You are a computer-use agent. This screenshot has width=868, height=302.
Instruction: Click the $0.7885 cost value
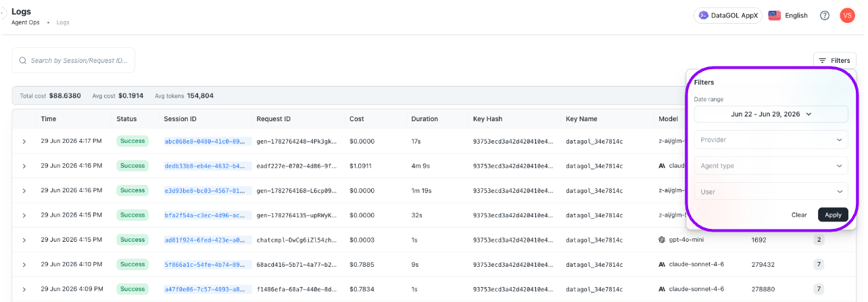click(362, 264)
